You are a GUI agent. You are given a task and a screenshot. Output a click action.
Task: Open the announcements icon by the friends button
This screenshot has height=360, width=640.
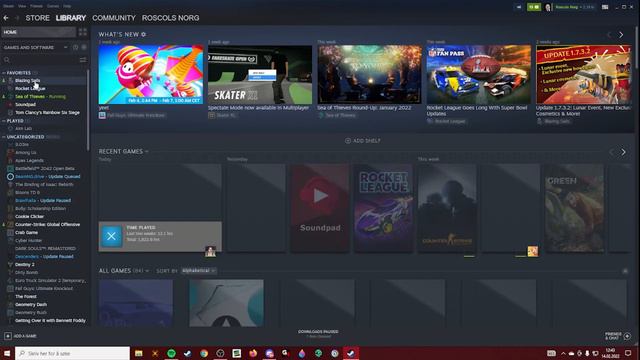519,7
